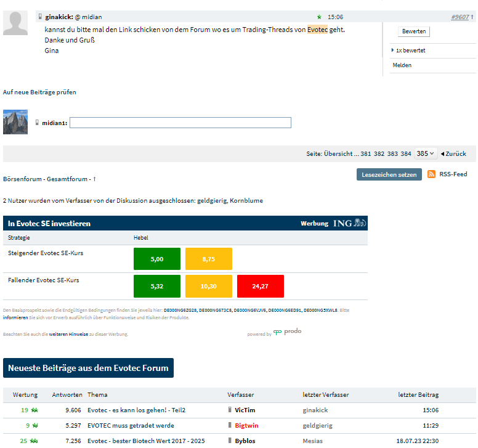Click the Wertung column header

coord(25,394)
